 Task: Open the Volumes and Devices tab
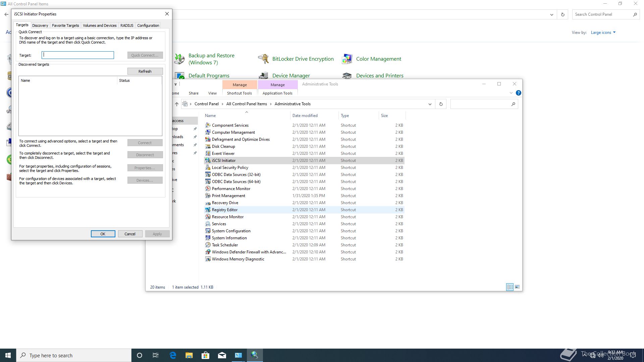(100, 25)
